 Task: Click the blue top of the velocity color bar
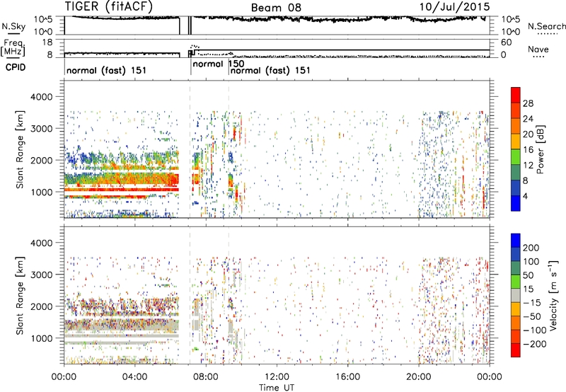pos(516,241)
